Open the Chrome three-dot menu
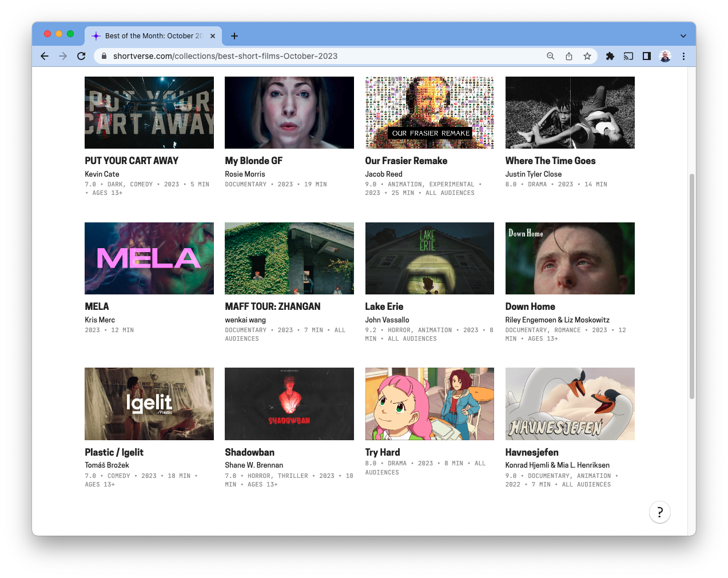 (x=683, y=56)
